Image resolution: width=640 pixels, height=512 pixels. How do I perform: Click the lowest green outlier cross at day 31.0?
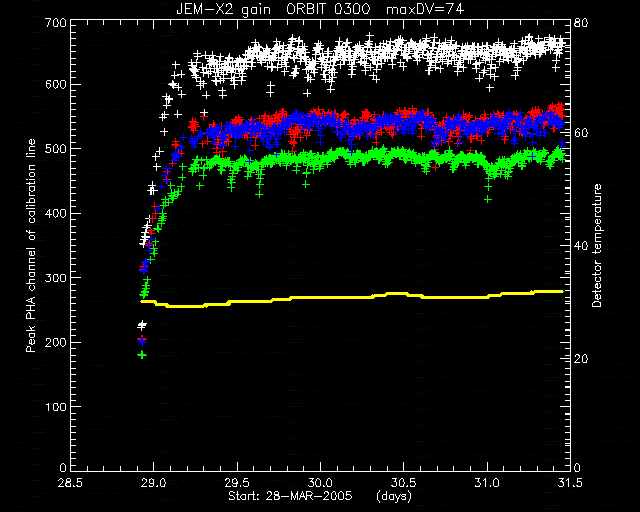[x=488, y=199]
